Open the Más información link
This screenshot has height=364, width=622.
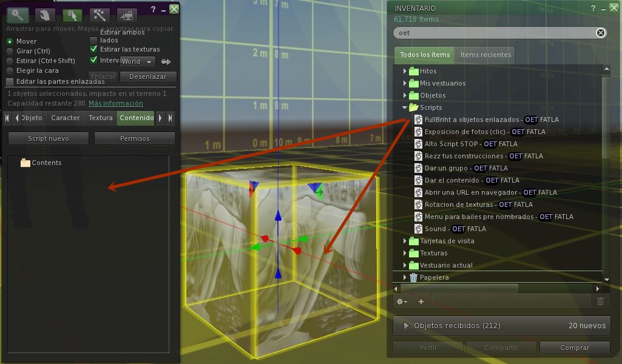pyautogui.click(x=115, y=103)
